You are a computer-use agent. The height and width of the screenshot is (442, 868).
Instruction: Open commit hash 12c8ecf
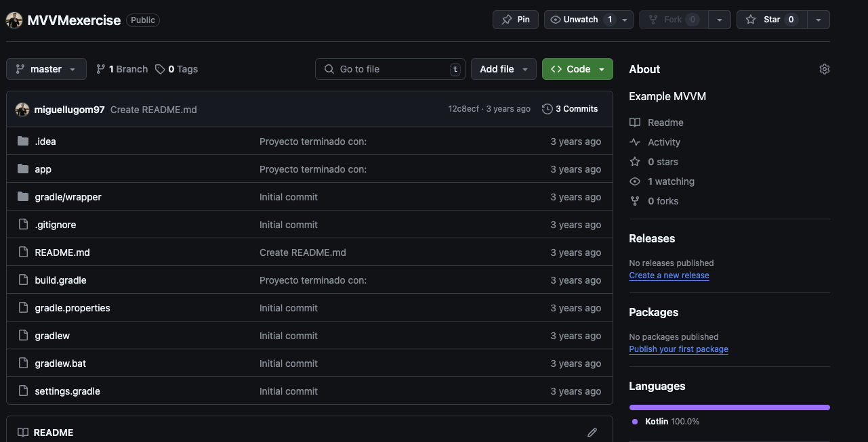[x=463, y=109]
